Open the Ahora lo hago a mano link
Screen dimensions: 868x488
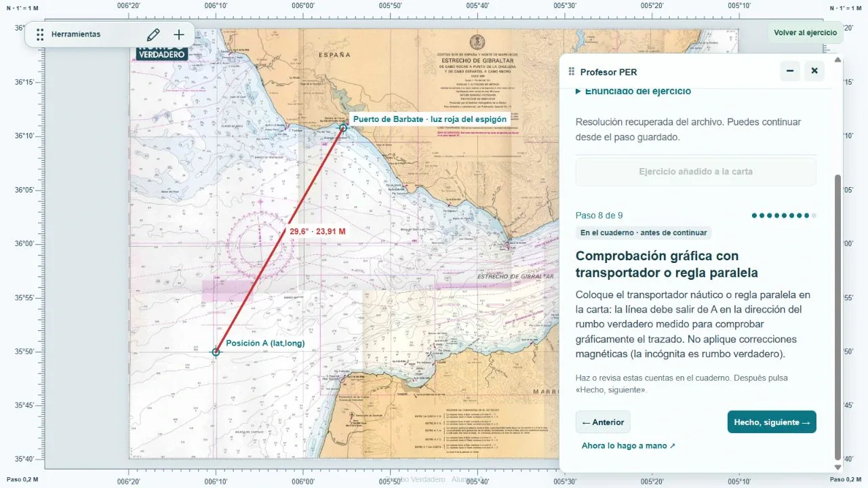629,446
